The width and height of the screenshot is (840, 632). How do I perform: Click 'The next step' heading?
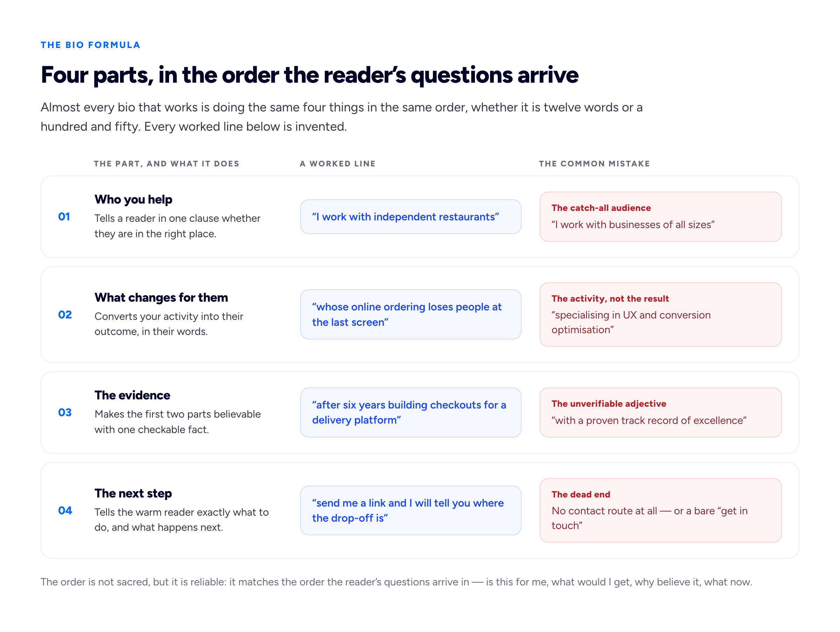pyautogui.click(x=133, y=493)
